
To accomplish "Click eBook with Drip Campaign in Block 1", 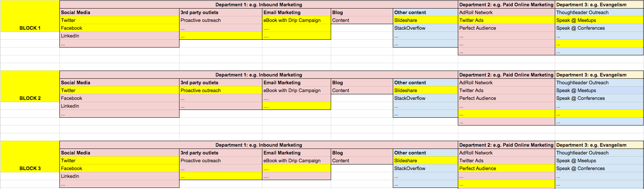I will click(296, 20).
